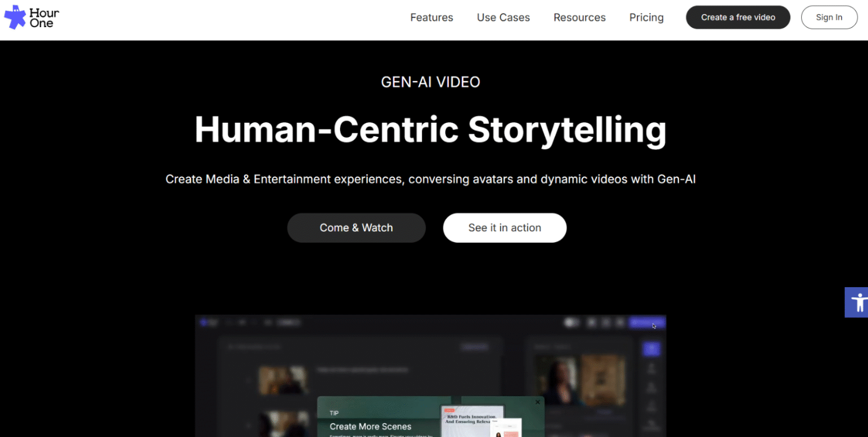Screen dimensions: 868x437
Task: Click the Sign In button
Action: coord(829,17)
